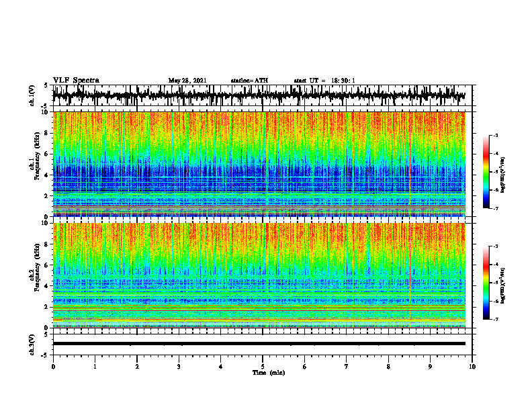
Task: Click inside the ch.1 spectrogram plot
Action: 259,164
